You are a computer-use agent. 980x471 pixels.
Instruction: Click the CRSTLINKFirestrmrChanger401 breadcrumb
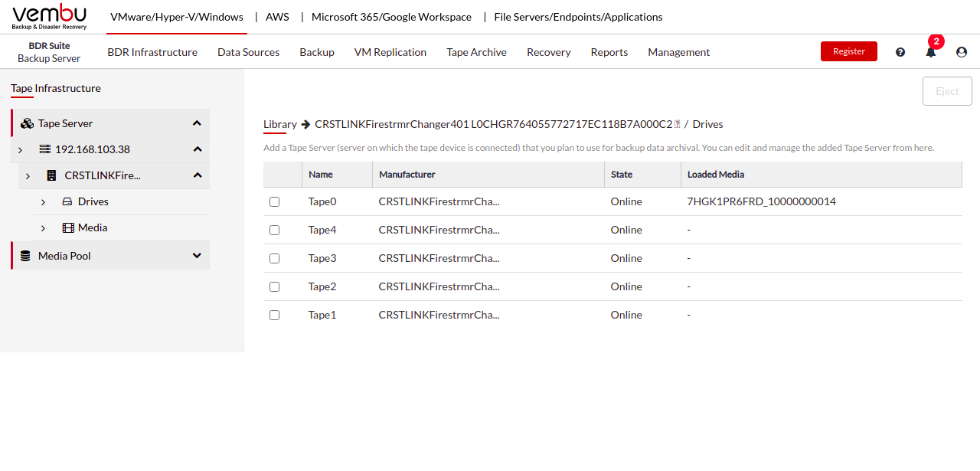(x=494, y=124)
